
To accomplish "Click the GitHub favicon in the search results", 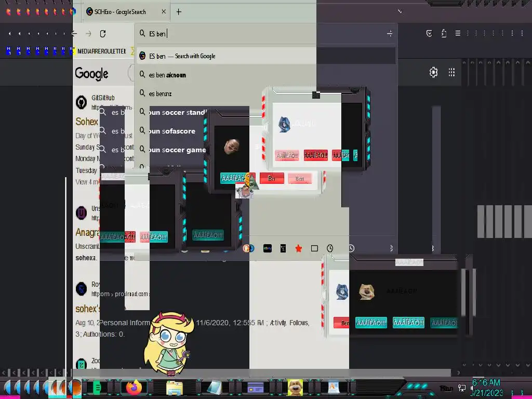I will tap(82, 102).
